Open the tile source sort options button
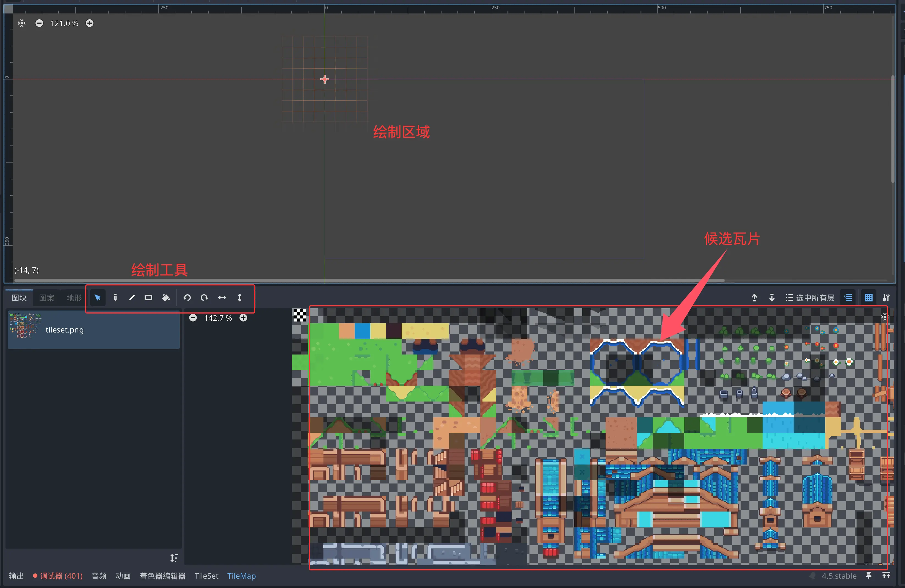 click(x=174, y=558)
